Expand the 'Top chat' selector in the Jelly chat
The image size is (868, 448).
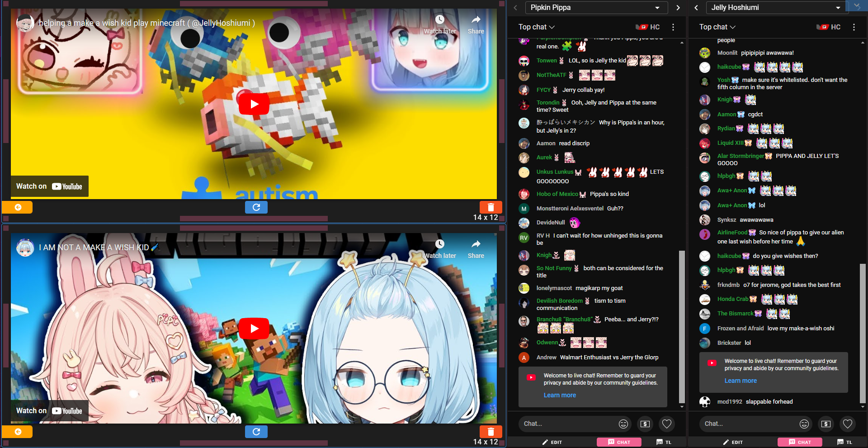717,27
